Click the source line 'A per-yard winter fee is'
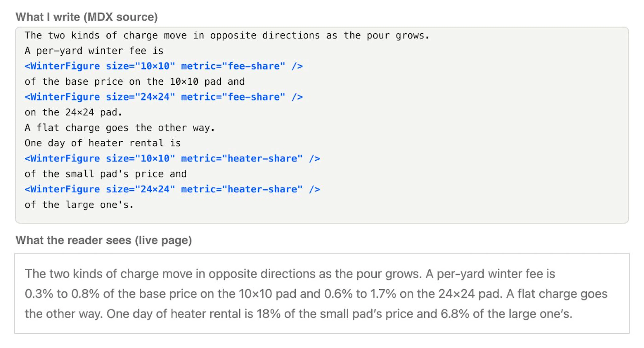Screen dimensions: 644x348 [x=94, y=51]
